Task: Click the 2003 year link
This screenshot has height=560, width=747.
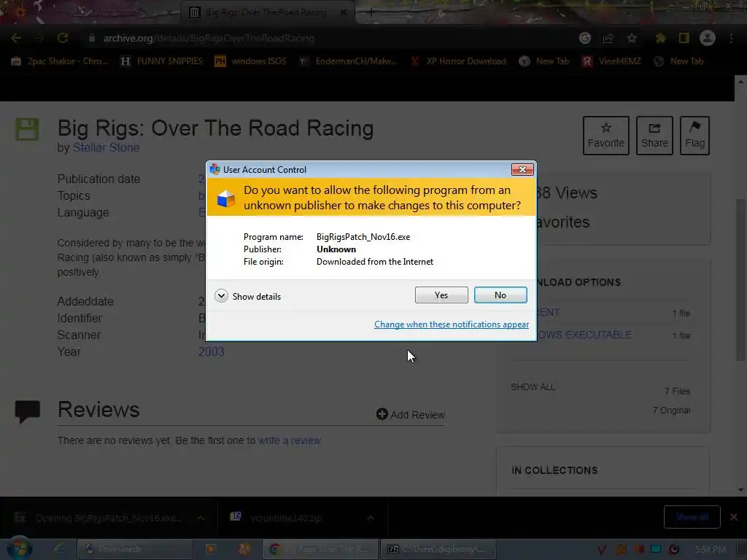Action: pyautogui.click(x=211, y=351)
